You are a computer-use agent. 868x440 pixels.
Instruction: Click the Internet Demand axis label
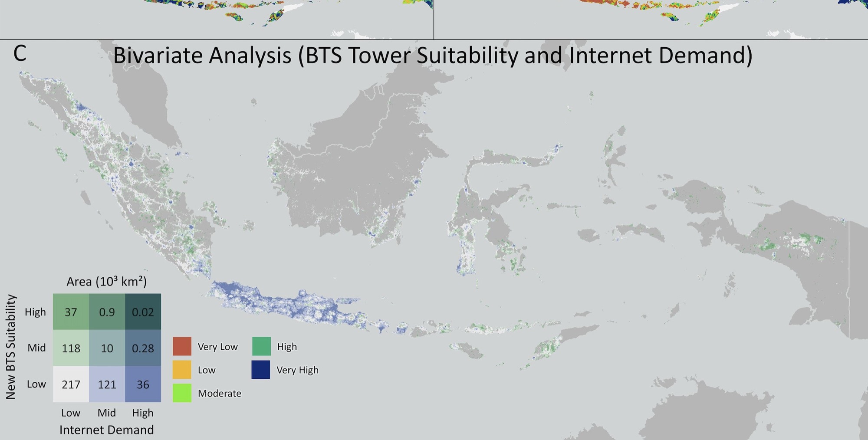(107, 430)
